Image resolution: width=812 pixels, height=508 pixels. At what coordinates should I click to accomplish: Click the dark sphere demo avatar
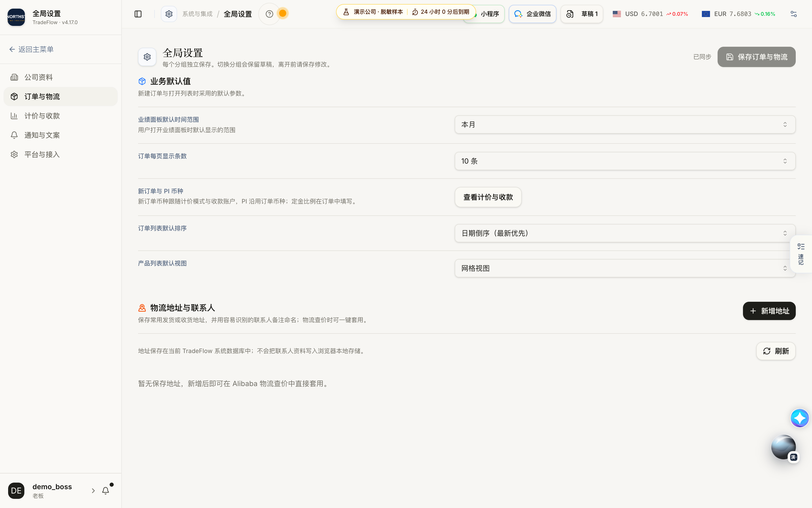pyautogui.click(x=784, y=447)
